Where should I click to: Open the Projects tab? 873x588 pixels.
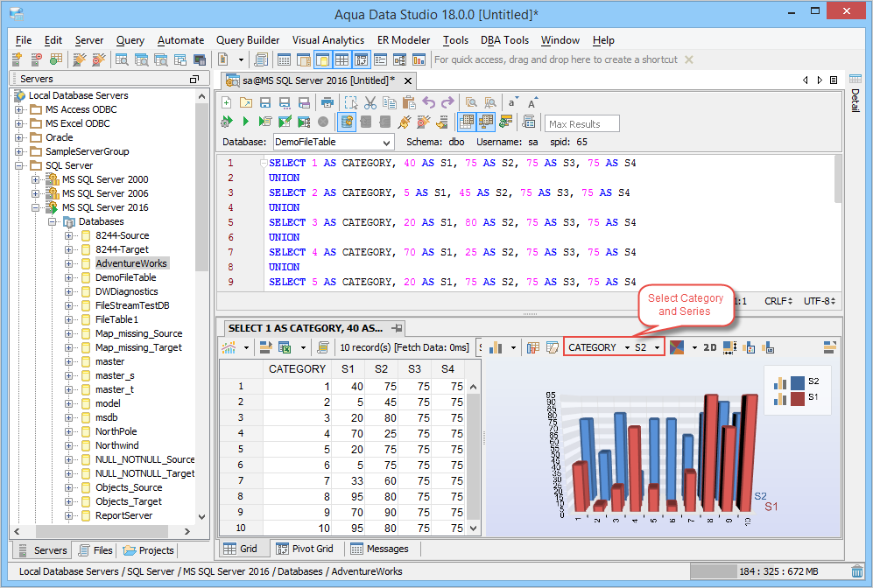(x=148, y=550)
